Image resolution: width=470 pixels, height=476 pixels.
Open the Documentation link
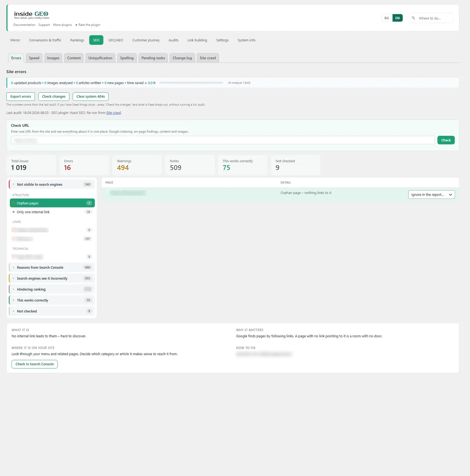(x=24, y=25)
